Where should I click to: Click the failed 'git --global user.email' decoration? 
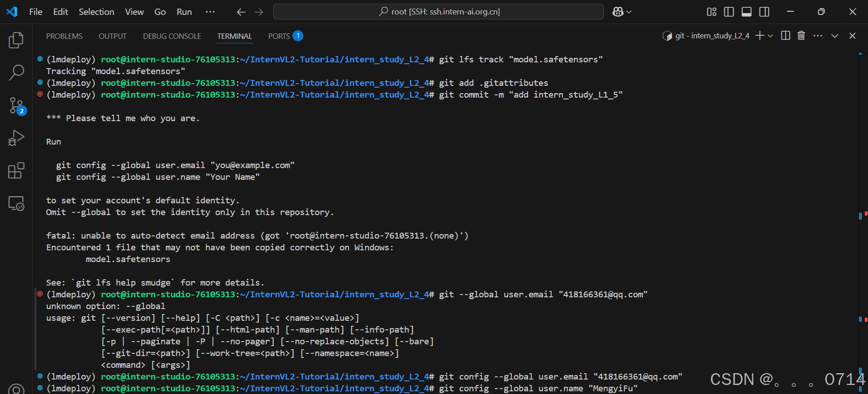tap(40, 294)
